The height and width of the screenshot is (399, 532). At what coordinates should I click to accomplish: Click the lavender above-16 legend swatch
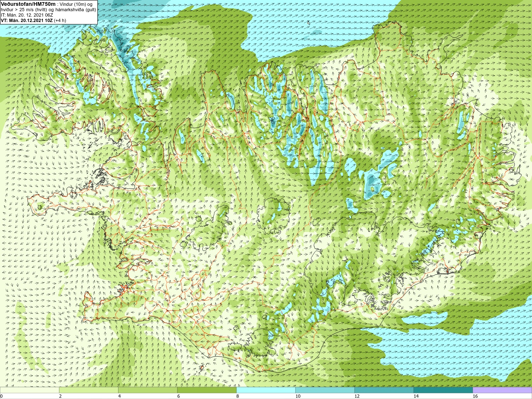click(x=502, y=390)
